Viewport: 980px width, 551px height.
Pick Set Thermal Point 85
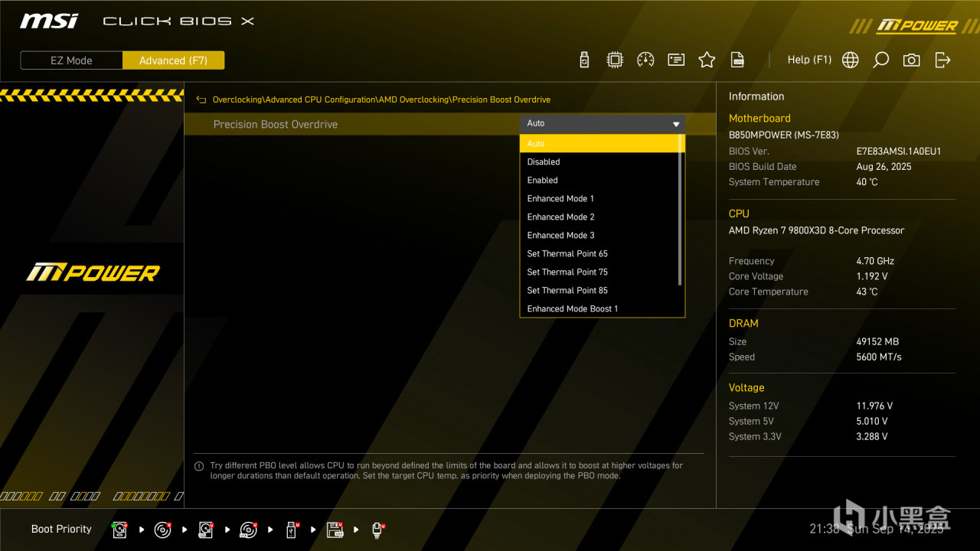(x=599, y=291)
